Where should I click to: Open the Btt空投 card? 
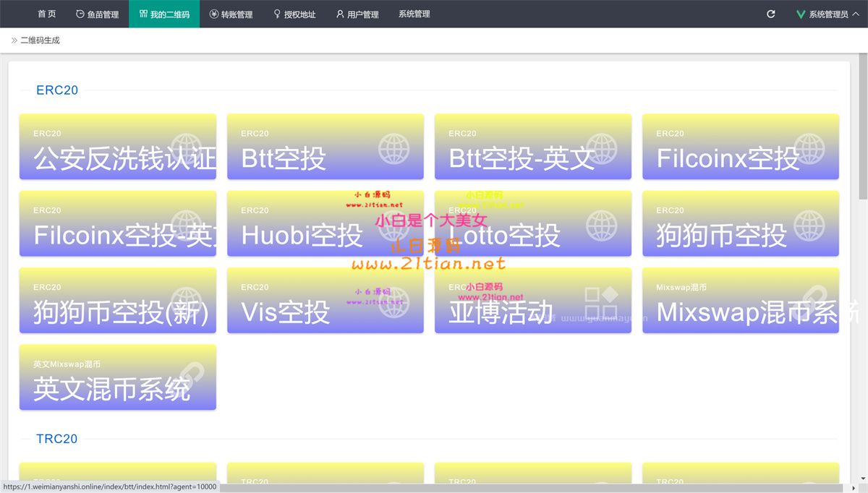pyautogui.click(x=325, y=147)
